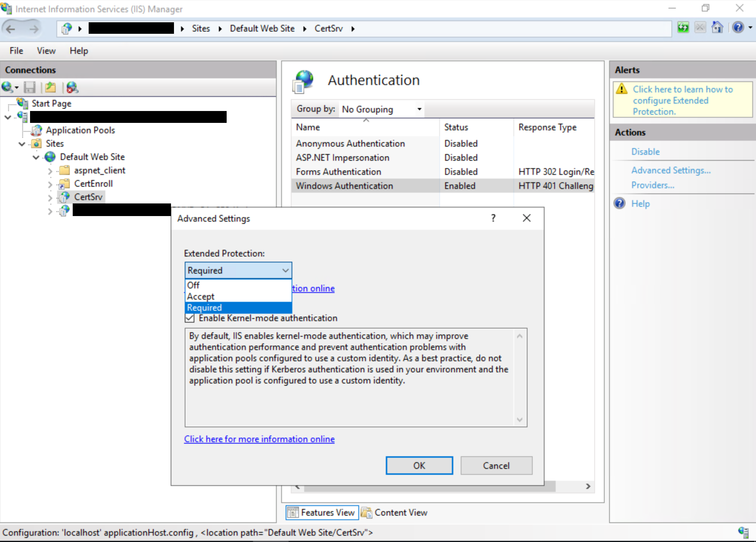Select the ASP.NET Impersonation row

tap(443, 157)
